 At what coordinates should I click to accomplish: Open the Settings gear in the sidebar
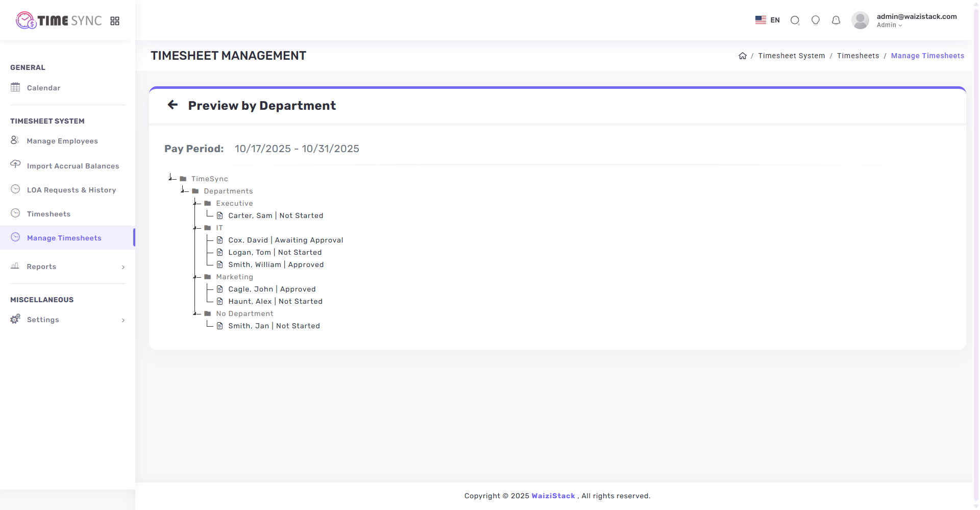pos(15,319)
